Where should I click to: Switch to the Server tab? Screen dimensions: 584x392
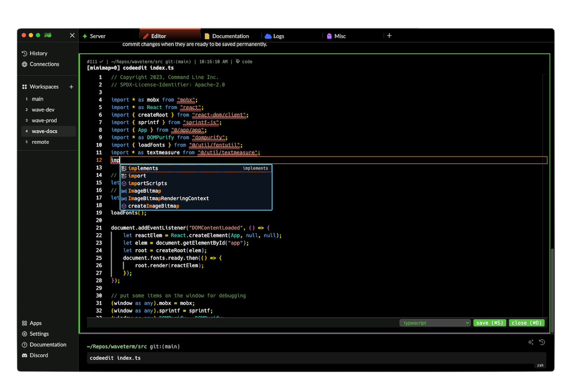tap(97, 36)
